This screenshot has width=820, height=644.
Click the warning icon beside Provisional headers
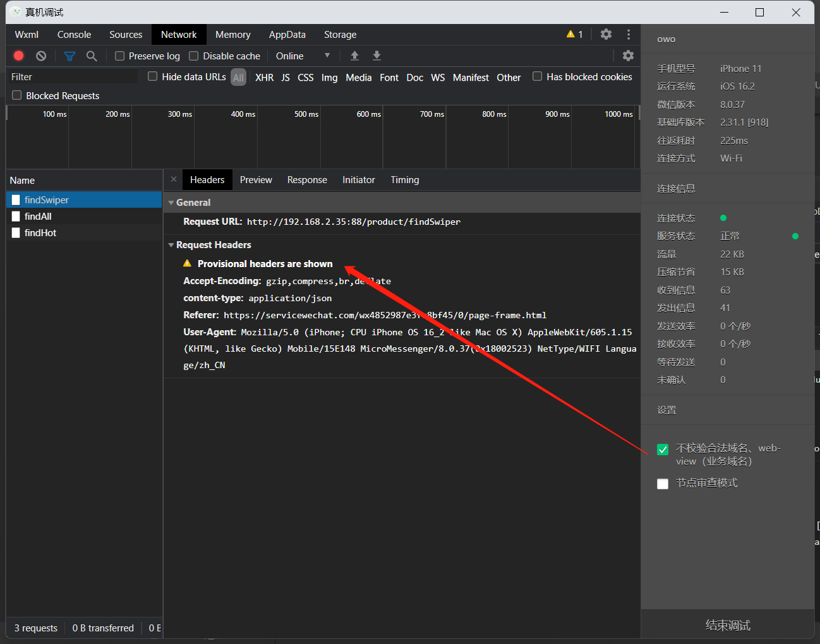coord(187,263)
